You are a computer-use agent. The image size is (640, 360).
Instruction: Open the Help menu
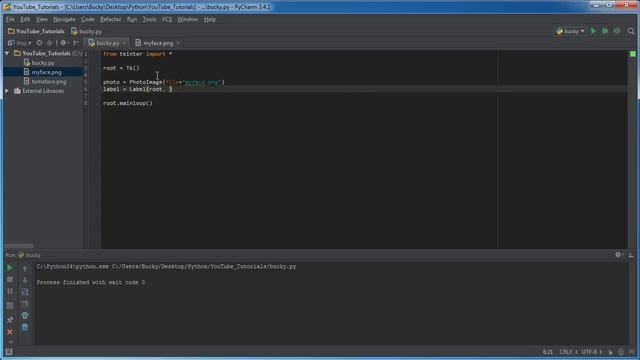(x=210, y=19)
